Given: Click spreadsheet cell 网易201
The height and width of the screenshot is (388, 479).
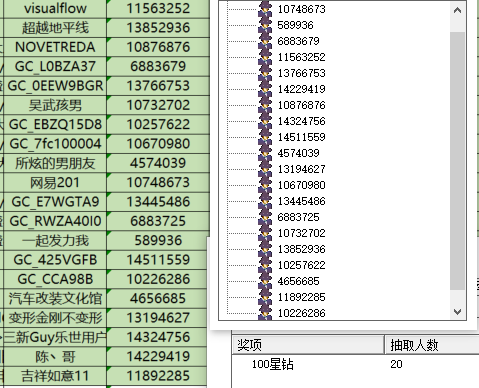Looking at the screenshot, I should 55,182.
